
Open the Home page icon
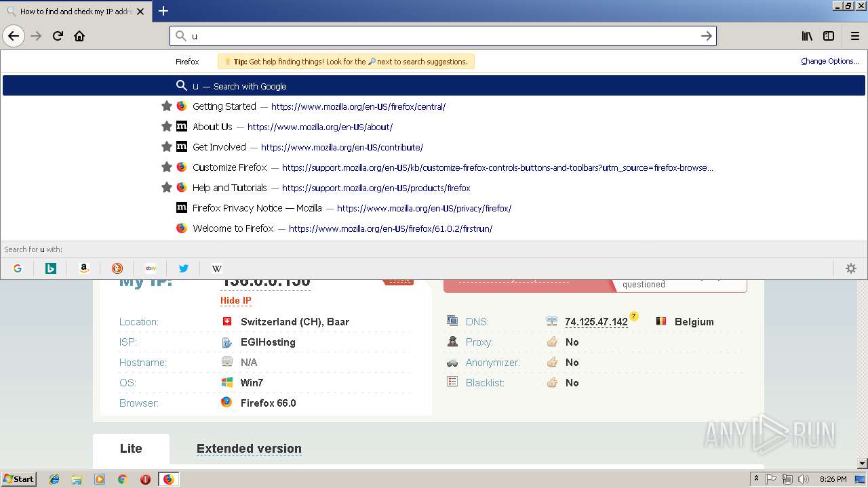pyautogui.click(x=79, y=36)
